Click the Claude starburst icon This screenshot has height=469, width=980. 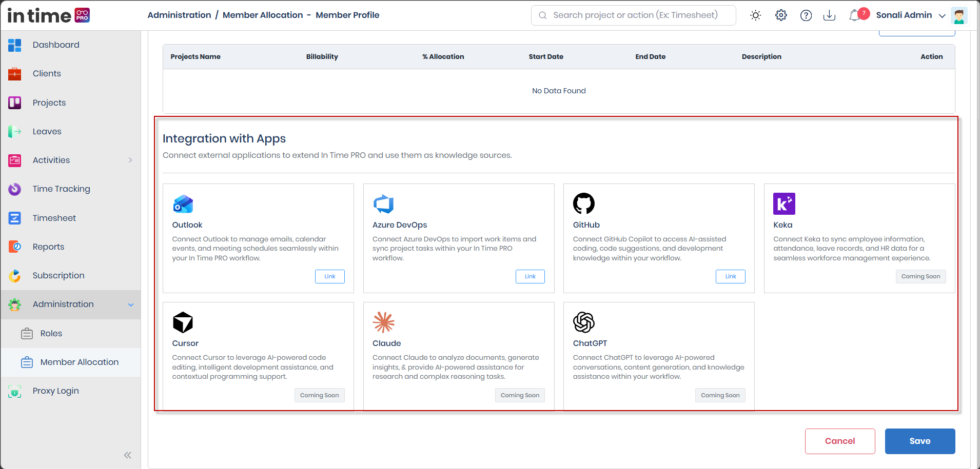click(384, 322)
